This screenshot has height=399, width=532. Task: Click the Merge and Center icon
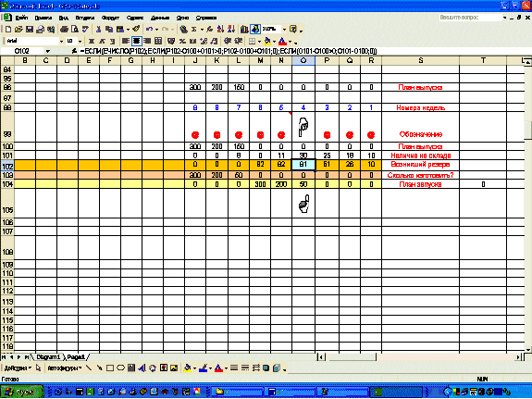(x=158, y=41)
